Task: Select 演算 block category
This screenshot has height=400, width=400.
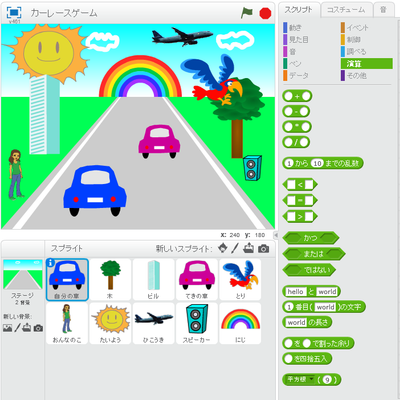Action: 367,64
